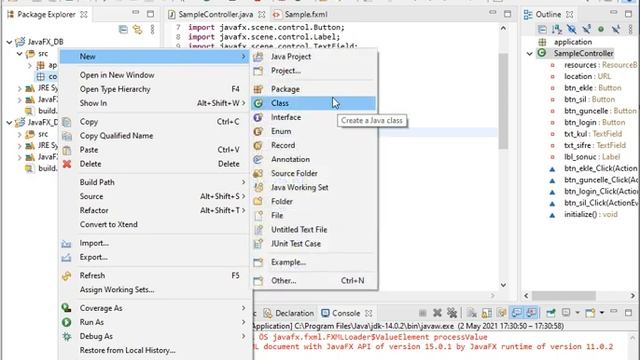This screenshot has width=640, height=360.
Task: Select Restore from Local History...
Action: [x=154, y=350]
